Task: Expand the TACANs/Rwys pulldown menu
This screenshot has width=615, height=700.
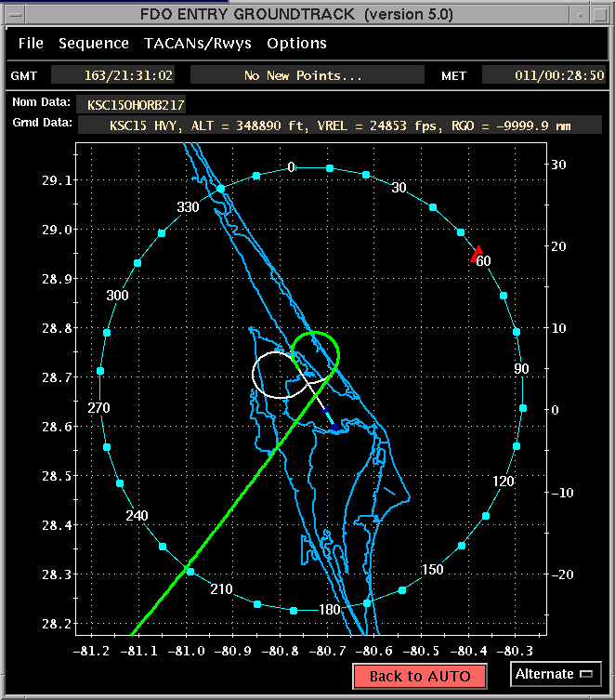Action: tap(198, 44)
